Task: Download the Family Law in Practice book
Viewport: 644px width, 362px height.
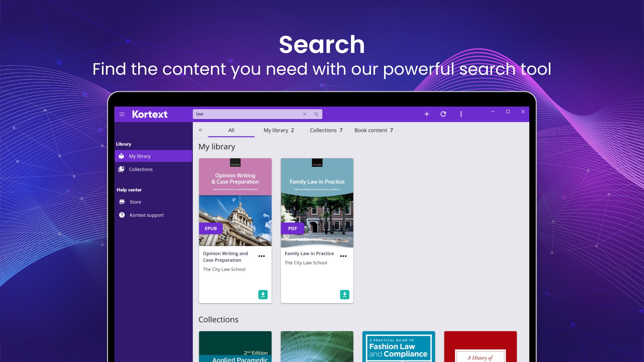Action: 344,294
